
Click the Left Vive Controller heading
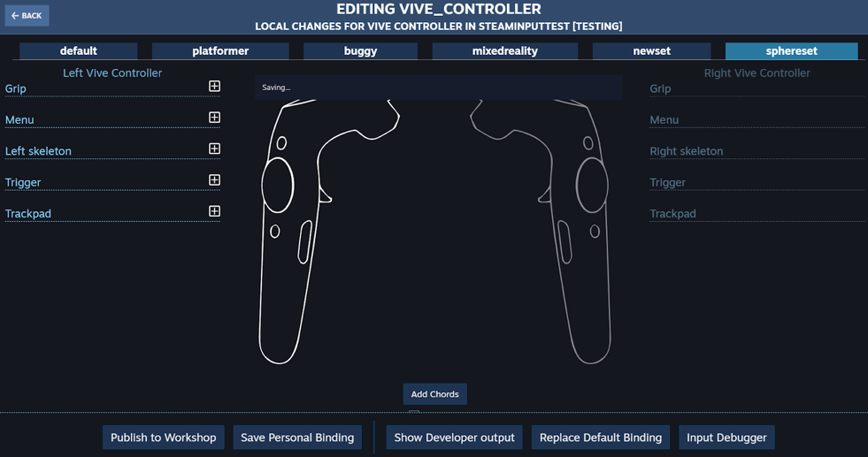pyautogui.click(x=112, y=73)
